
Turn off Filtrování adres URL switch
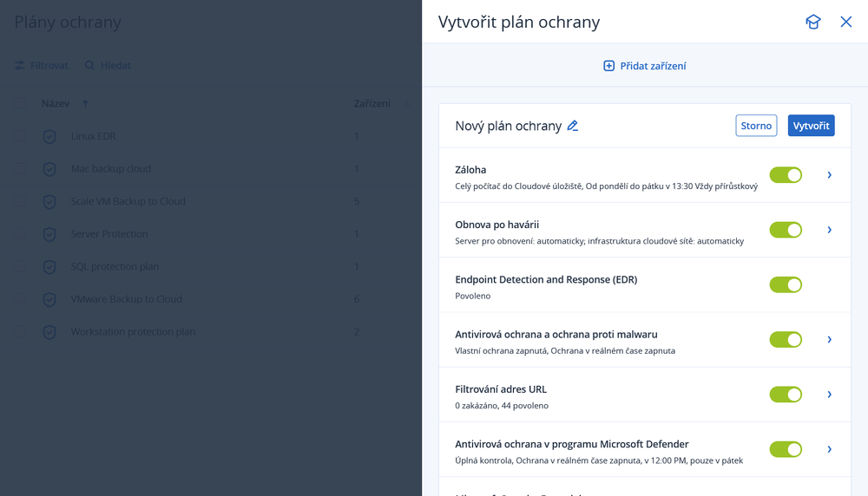click(x=786, y=395)
